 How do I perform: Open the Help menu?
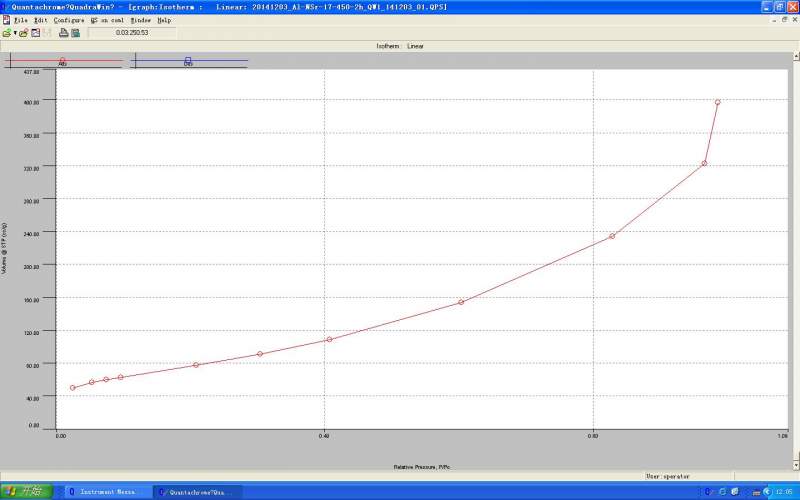point(164,20)
